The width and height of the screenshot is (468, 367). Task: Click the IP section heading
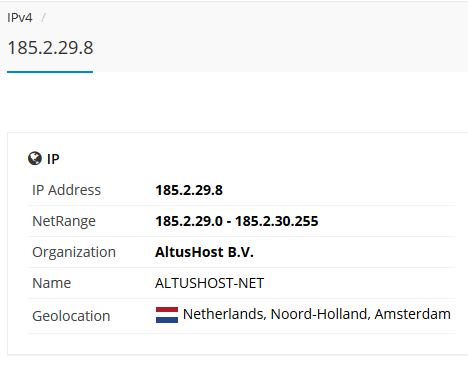tap(53, 159)
